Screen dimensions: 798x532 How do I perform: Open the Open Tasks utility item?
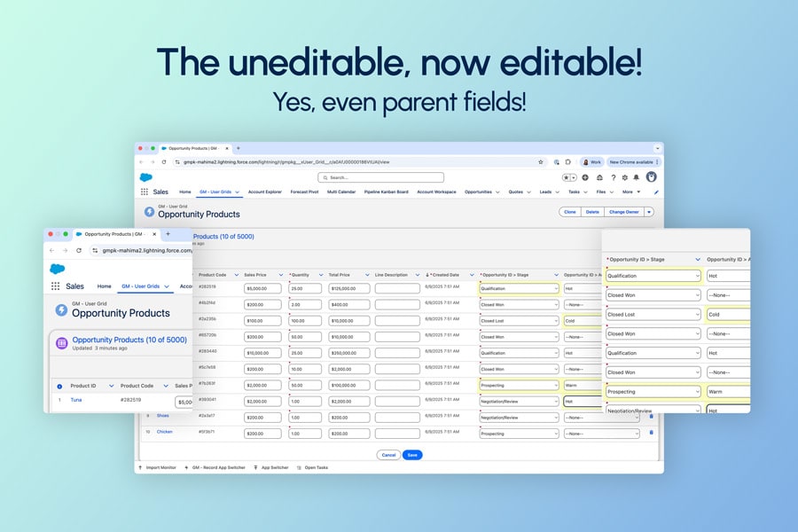tap(317, 466)
